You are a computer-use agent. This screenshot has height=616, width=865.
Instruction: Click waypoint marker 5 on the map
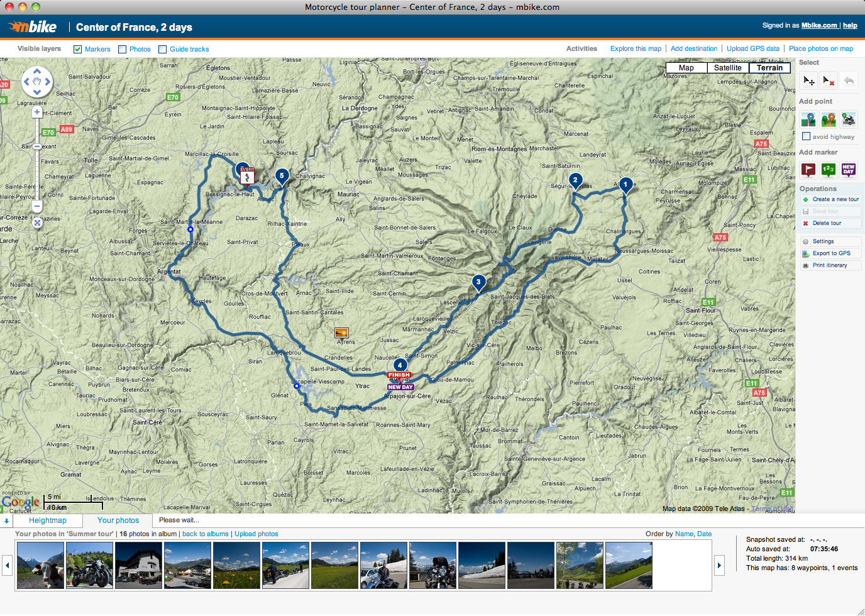pos(282,176)
